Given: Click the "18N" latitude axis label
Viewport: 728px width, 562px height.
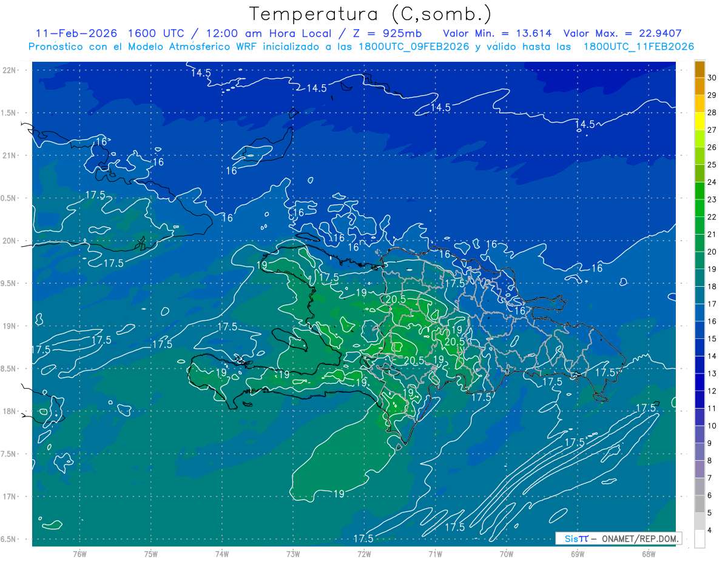Looking at the screenshot, I should click(x=9, y=411).
